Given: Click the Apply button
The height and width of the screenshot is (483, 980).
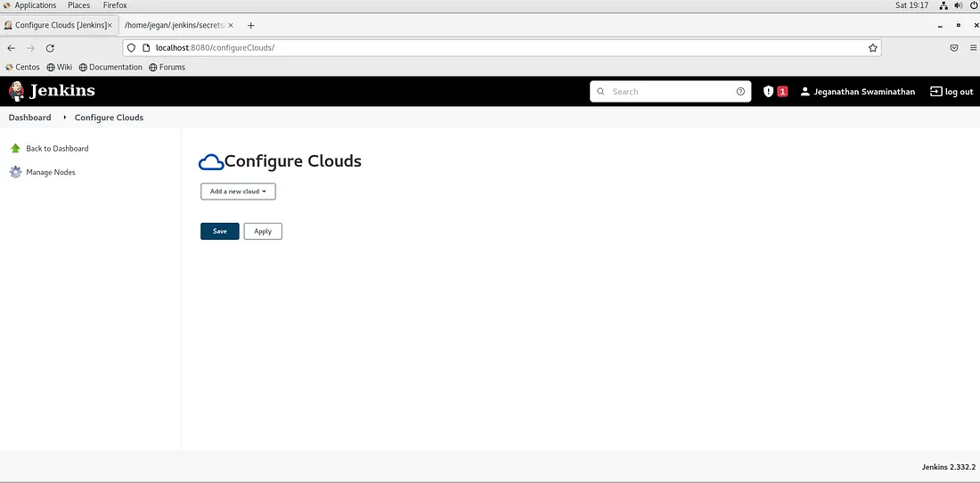Looking at the screenshot, I should [263, 231].
